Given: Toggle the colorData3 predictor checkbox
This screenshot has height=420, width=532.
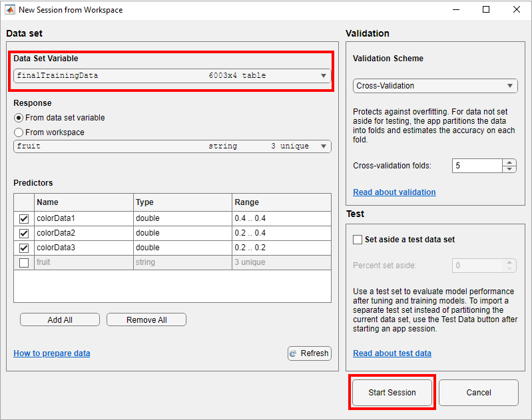Looking at the screenshot, I should coord(24,248).
